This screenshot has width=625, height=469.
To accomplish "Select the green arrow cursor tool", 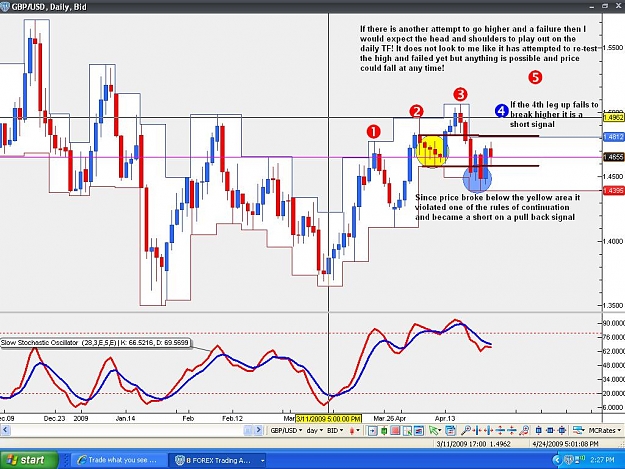I will pos(433,430).
